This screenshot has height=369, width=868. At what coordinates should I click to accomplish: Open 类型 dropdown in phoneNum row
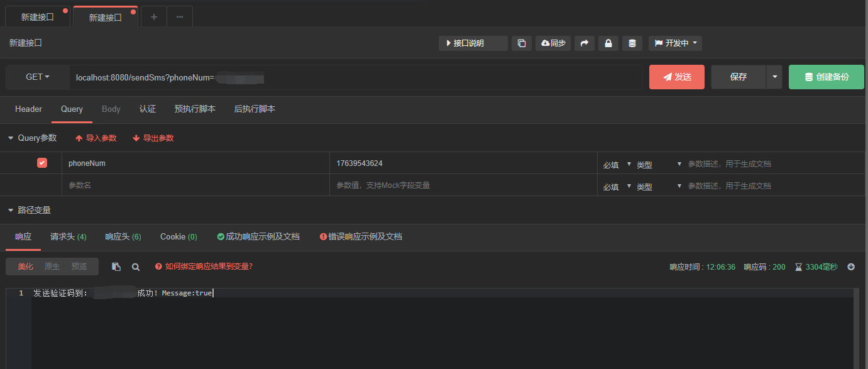click(x=659, y=164)
